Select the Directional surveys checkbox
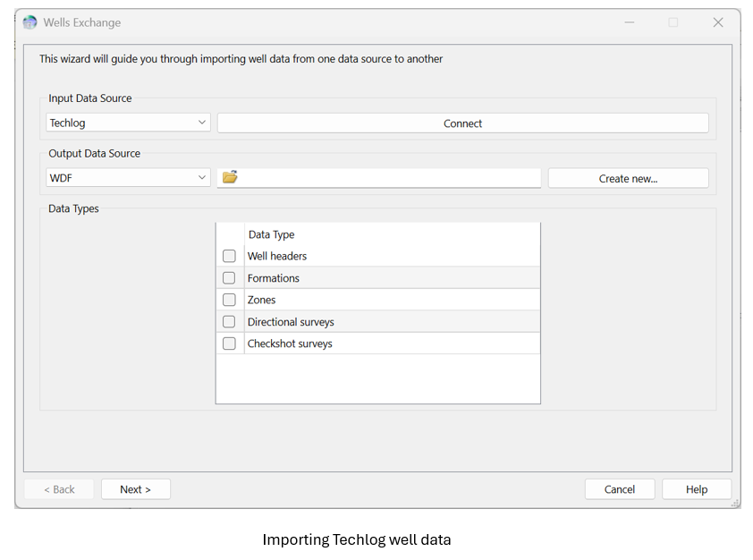The width and height of the screenshot is (753, 560). coord(229,322)
